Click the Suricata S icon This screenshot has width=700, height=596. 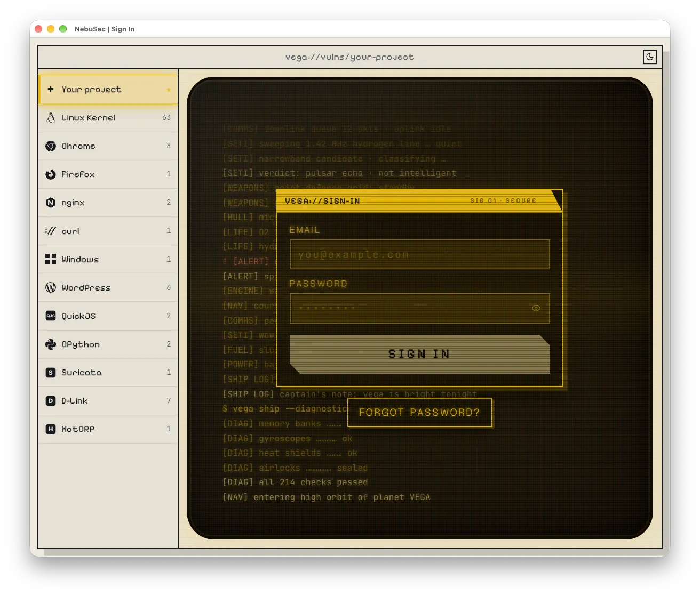(x=51, y=373)
